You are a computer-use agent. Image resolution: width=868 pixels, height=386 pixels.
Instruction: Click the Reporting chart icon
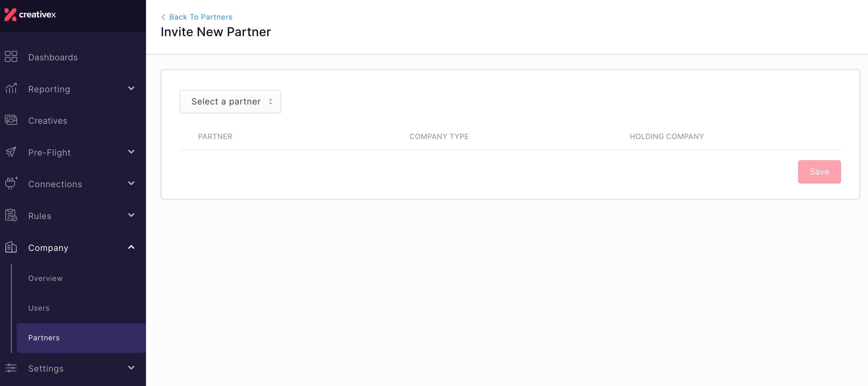tap(11, 89)
